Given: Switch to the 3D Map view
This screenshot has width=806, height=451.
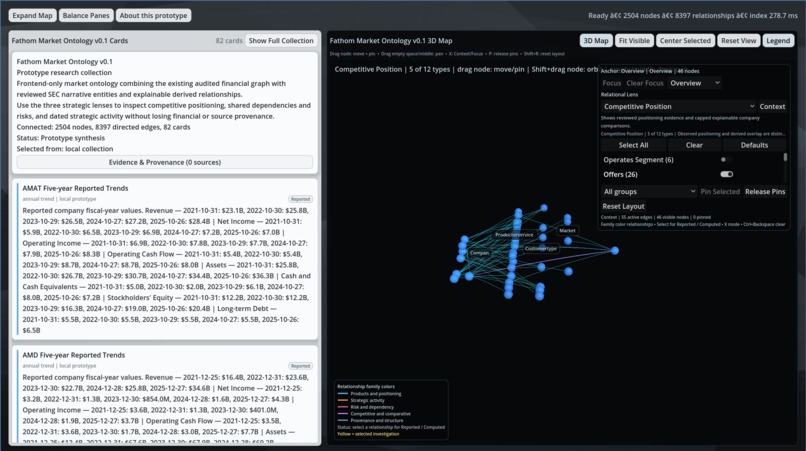Looking at the screenshot, I should pos(596,41).
